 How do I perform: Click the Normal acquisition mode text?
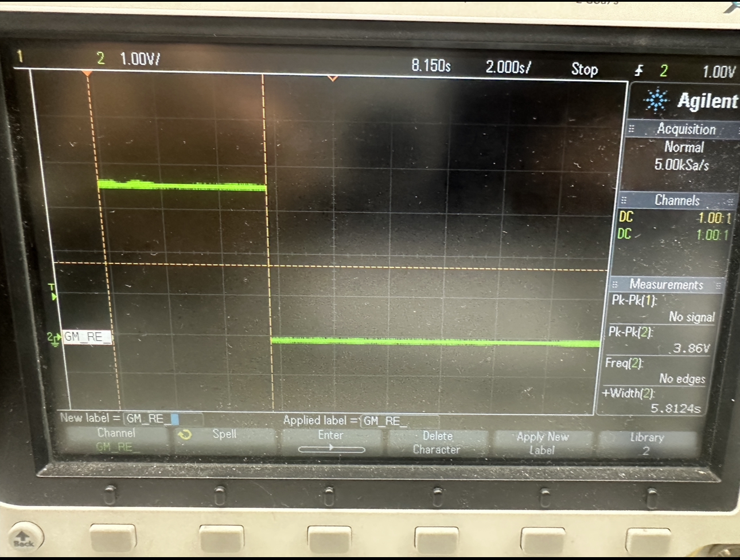(684, 147)
